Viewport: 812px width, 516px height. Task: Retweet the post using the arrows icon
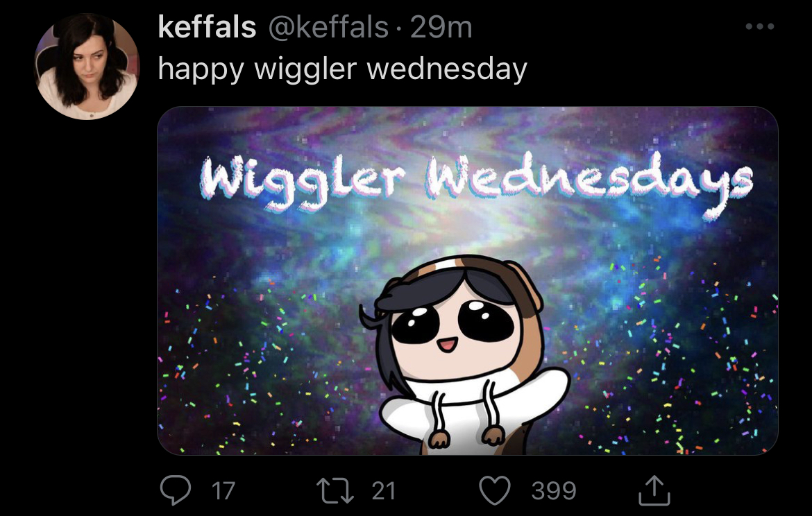click(x=335, y=490)
